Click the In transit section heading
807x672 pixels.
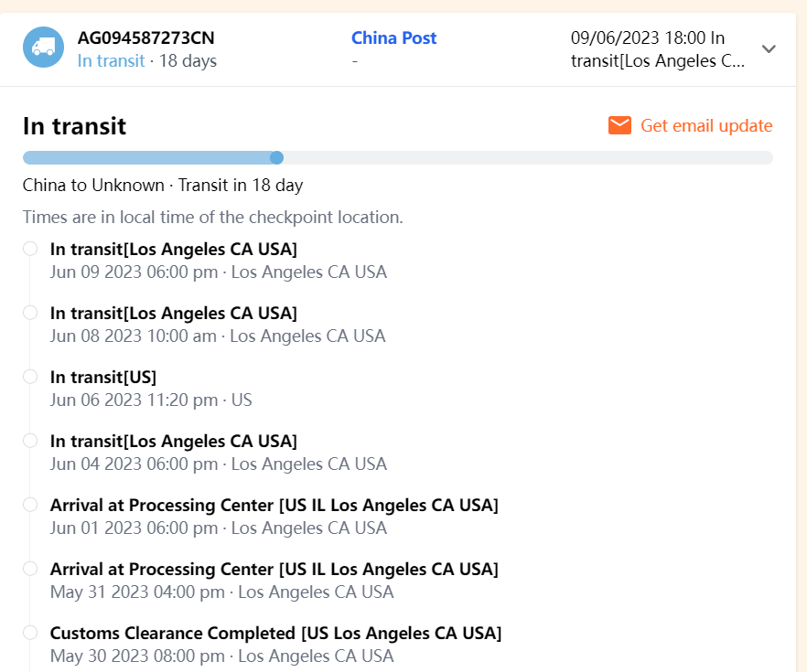tap(74, 126)
